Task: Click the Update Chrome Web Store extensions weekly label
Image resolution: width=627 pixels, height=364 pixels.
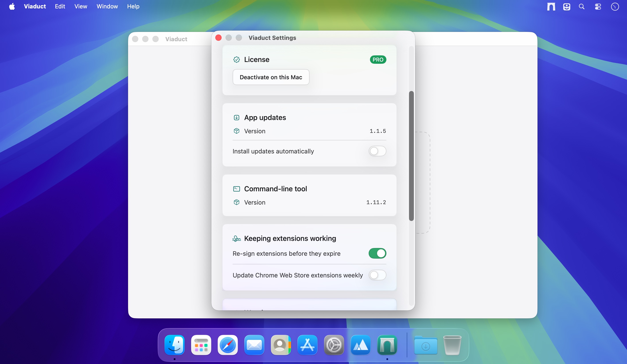Action: 298,275
